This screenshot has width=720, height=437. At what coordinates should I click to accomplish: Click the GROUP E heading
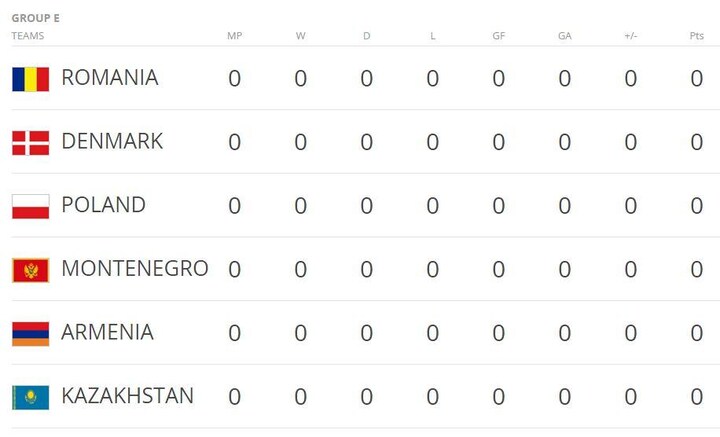tap(36, 18)
